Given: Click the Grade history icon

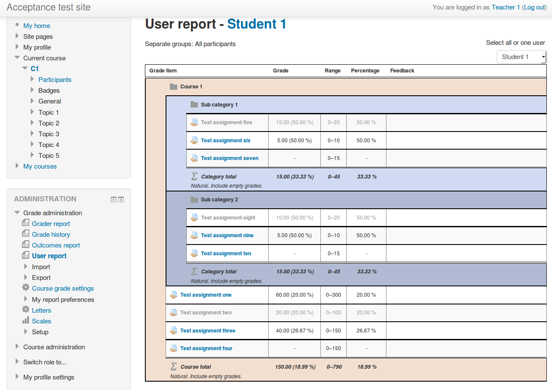Looking at the screenshot, I should point(26,234).
